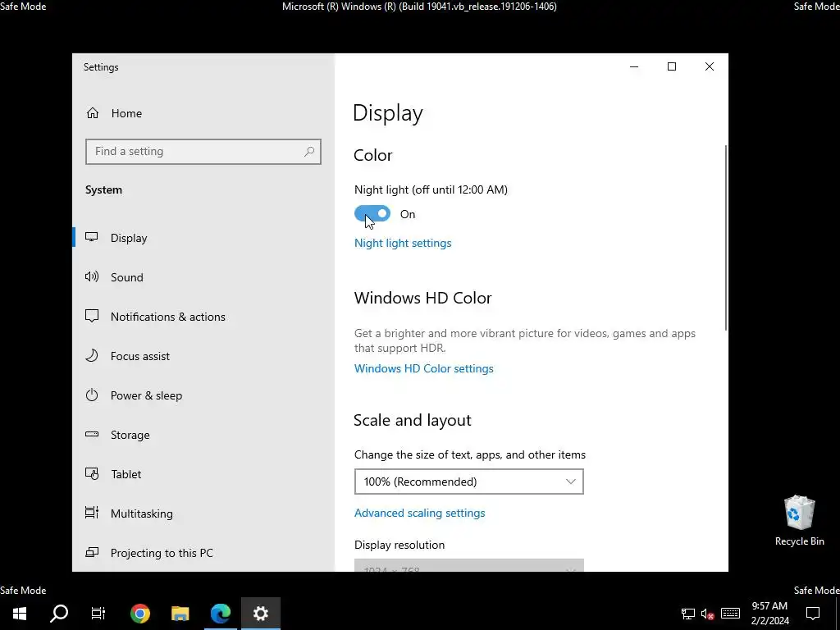Image resolution: width=840 pixels, height=630 pixels.
Task: Launch Google Chrome from the taskbar
Action: tap(139, 614)
